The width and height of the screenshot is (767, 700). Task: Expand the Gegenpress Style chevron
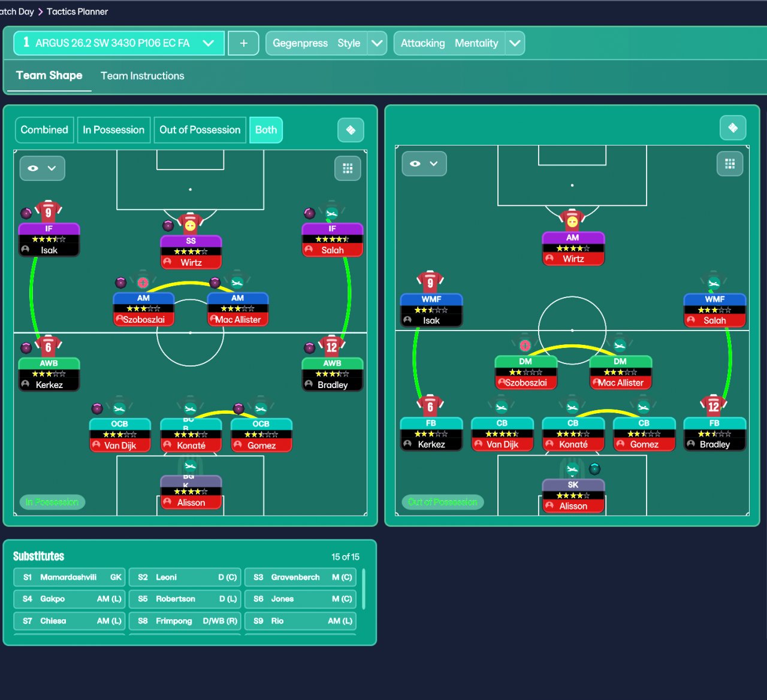[x=377, y=43]
